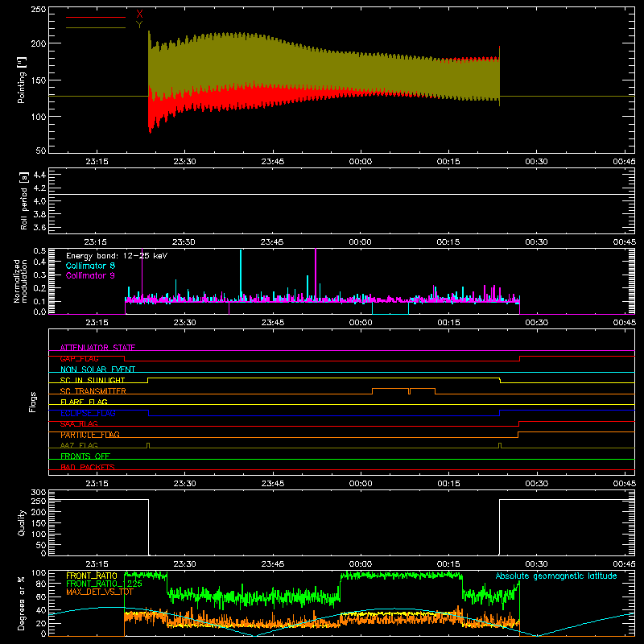This screenshot has width=644, height=644.
Task: Click the 'Pointing' vertical axis title
Action: (22, 80)
